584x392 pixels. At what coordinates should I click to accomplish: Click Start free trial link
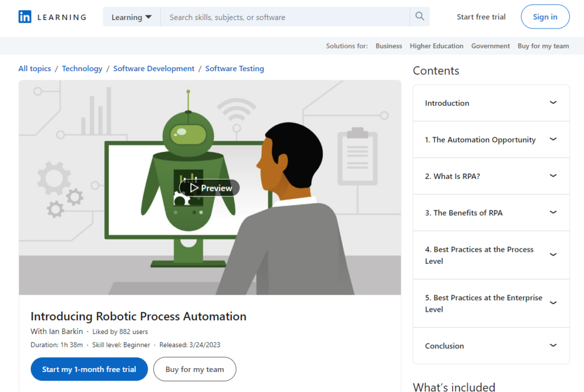click(x=481, y=17)
